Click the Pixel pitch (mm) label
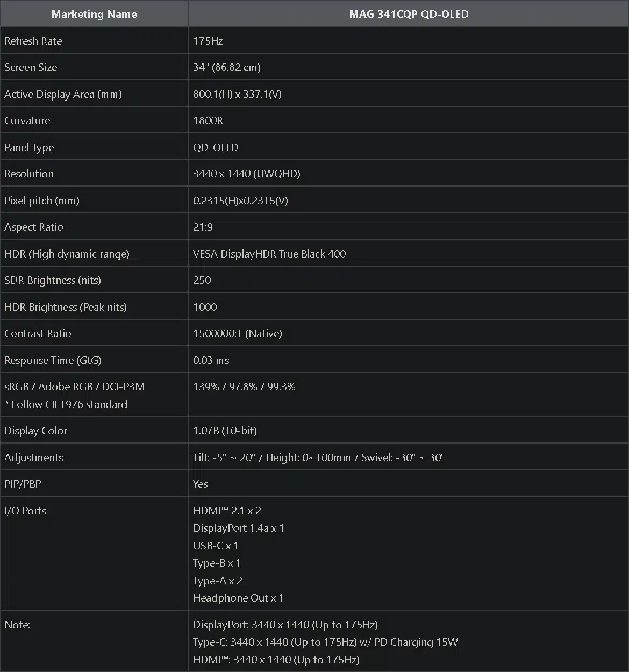The height and width of the screenshot is (672, 629). click(42, 201)
